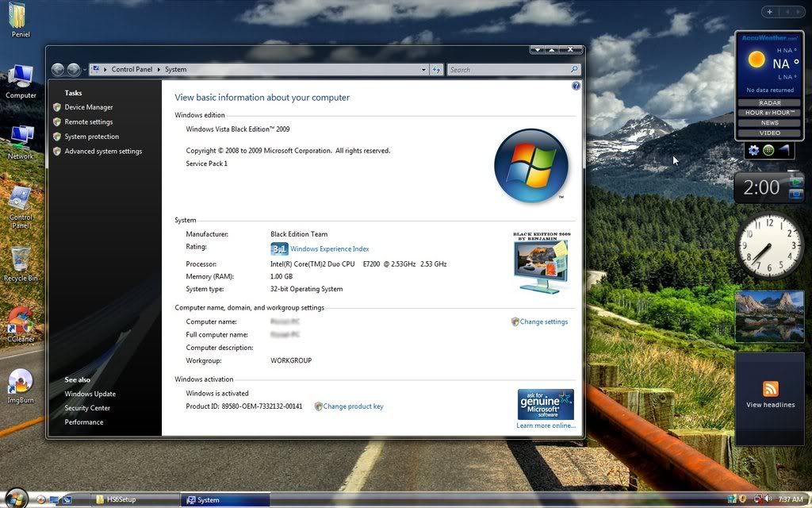
Task: Refresh the System page via the address bar button
Action: 437,70
